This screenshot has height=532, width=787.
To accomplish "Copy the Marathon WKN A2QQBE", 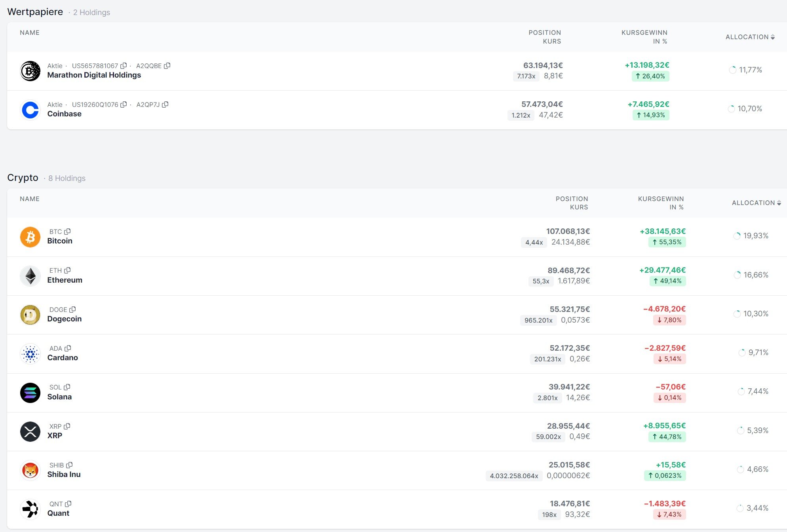I will click(x=167, y=66).
